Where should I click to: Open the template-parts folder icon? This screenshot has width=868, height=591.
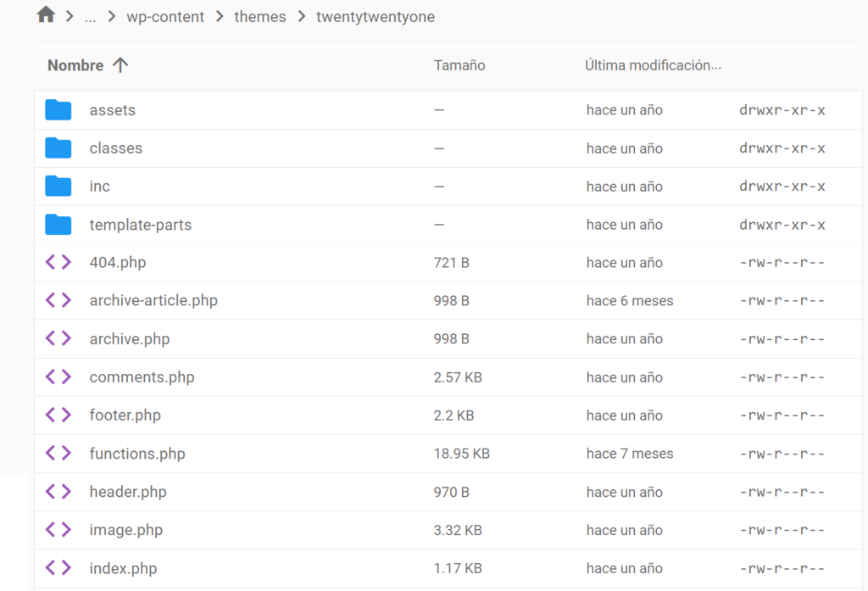[58, 224]
